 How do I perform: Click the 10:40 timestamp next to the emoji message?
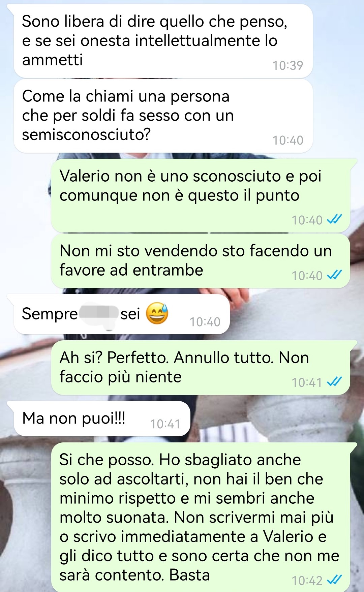point(205,322)
